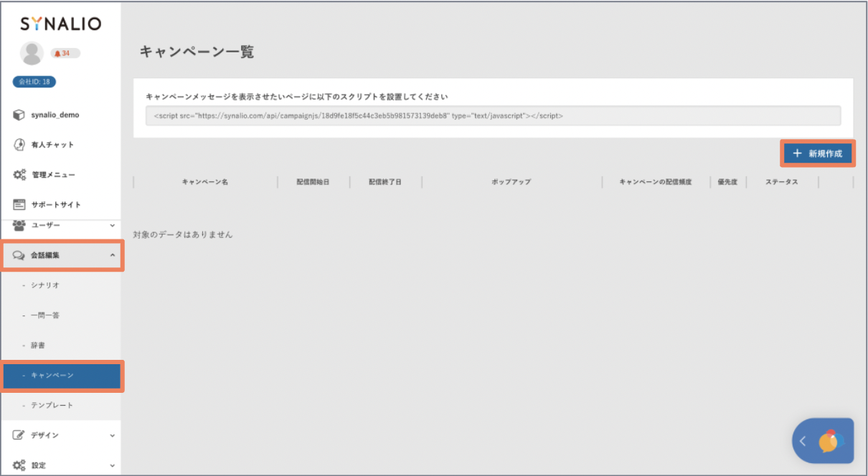This screenshot has height=476, width=868.
Task: Expand the 設定 section chevron
Action: [112, 465]
